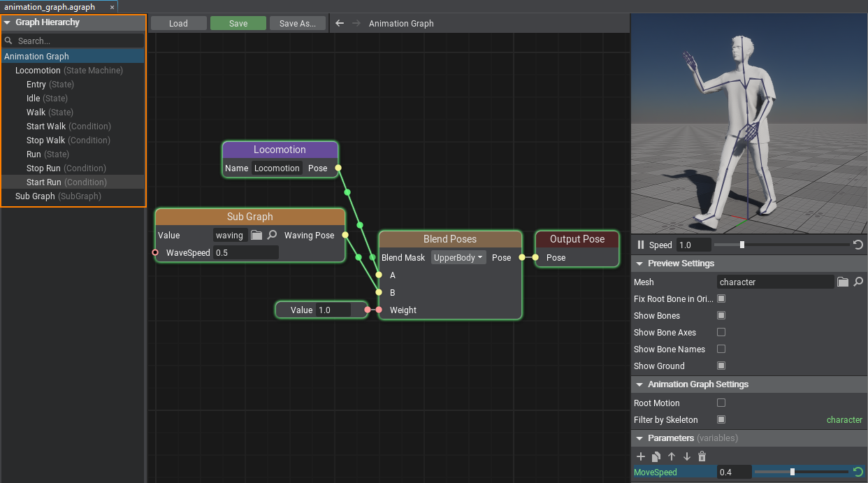Save the animation graph

coord(238,23)
